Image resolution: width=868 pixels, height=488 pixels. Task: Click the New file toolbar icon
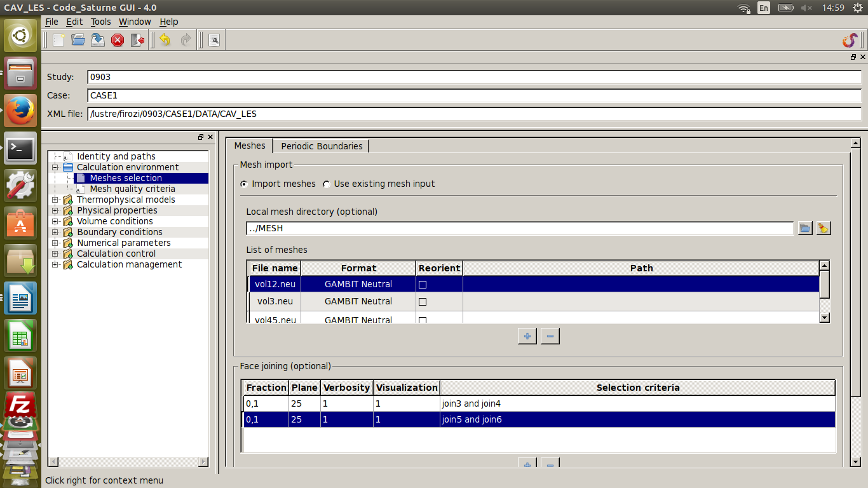coord(58,40)
